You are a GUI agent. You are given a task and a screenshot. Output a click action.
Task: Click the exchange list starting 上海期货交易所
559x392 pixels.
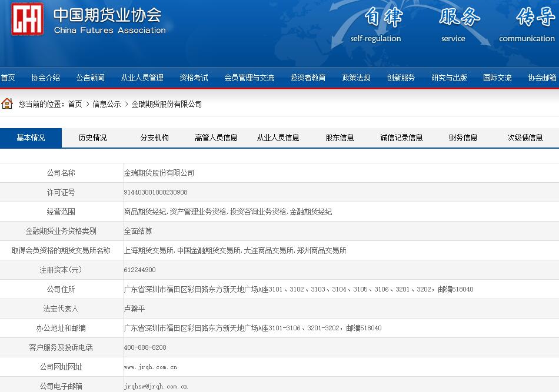click(x=235, y=250)
